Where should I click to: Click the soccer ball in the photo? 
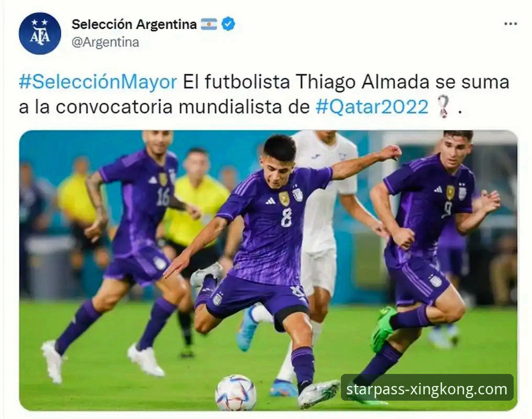coord(236,392)
